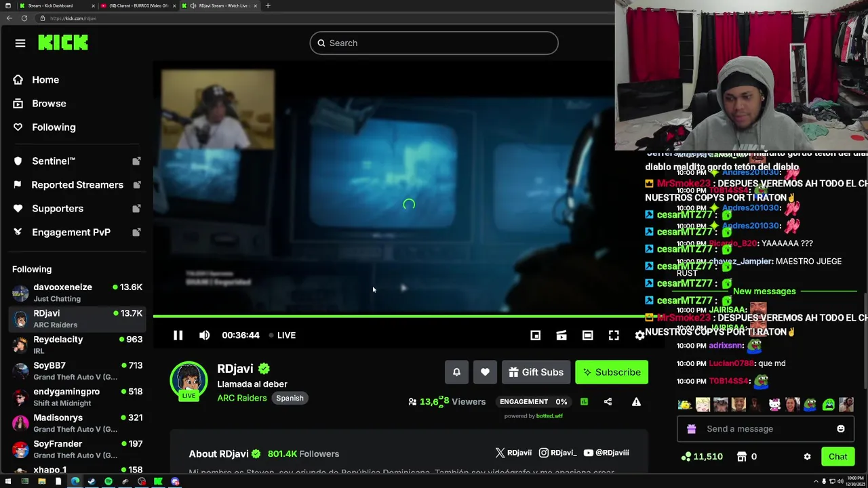
Task: Report stream via warning icon
Action: click(x=636, y=402)
